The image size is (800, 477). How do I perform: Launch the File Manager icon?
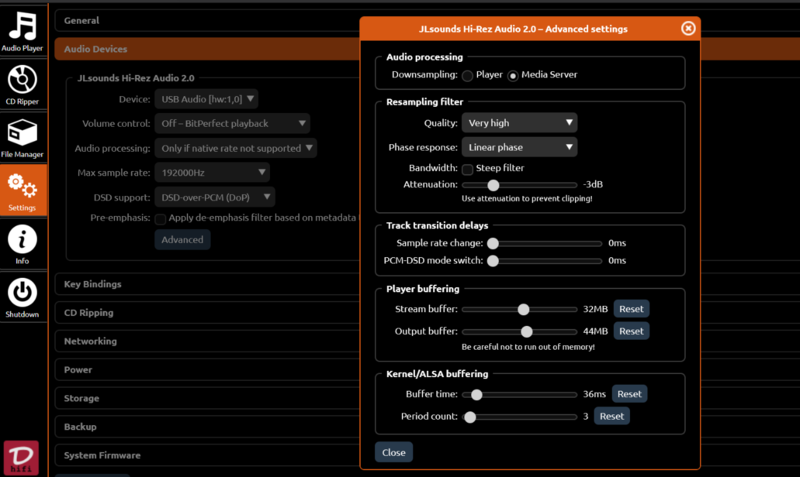click(x=22, y=136)
